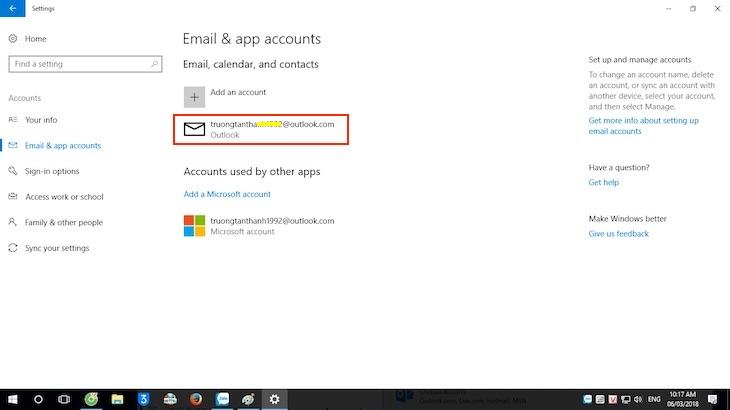This screenshot has width=730, height=410.
Task: Open Family & other people
Action: click(64, 222)
